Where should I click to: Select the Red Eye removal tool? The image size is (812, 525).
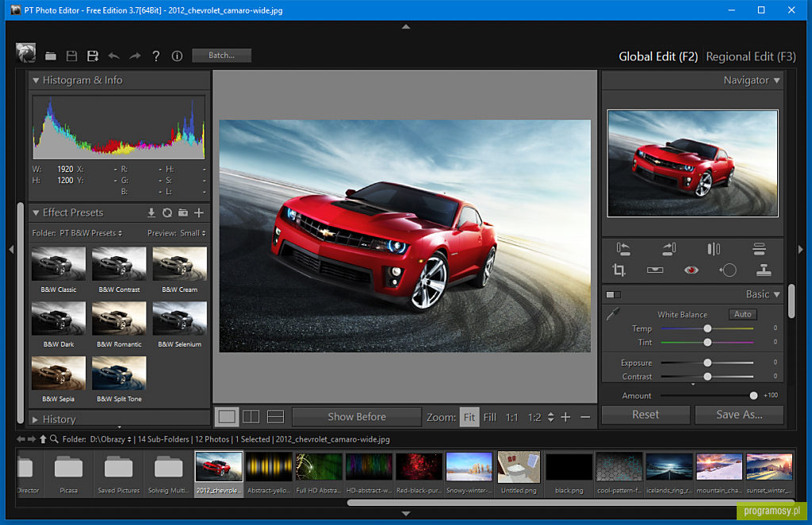(x=691, y=270)
